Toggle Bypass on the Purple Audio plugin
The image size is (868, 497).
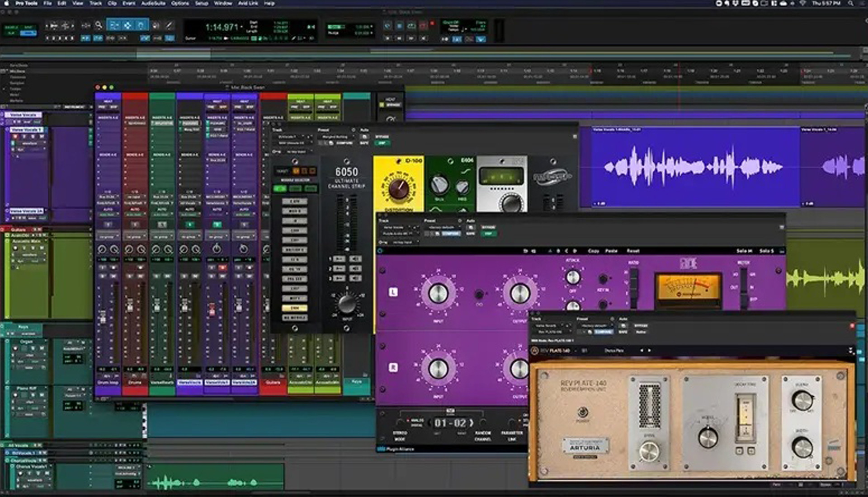point(488,227)
